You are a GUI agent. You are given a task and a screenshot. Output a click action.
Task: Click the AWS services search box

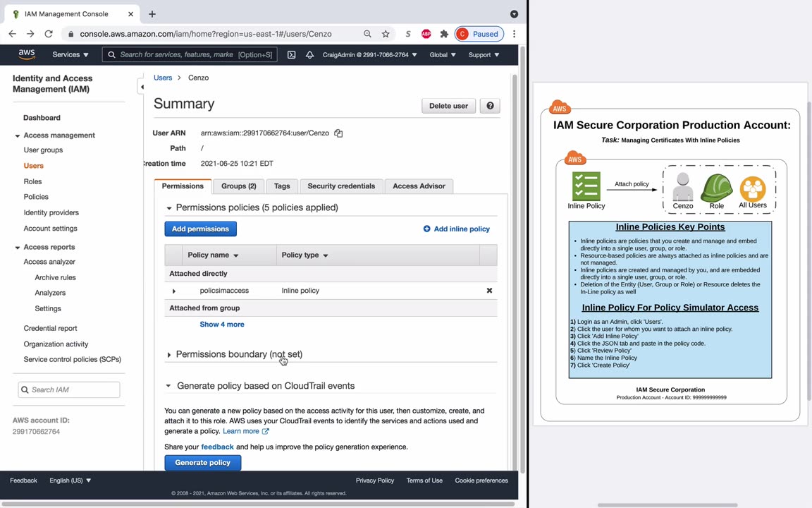coord(190,54)
